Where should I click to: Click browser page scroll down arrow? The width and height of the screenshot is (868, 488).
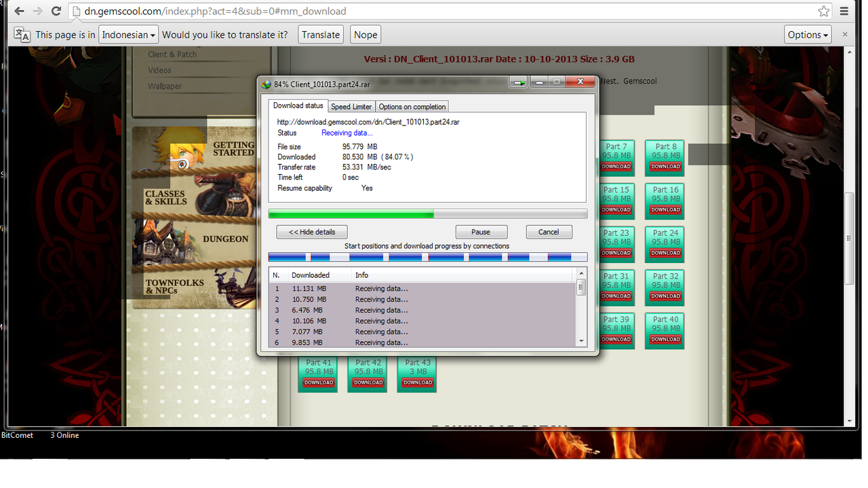click(849, 421)
